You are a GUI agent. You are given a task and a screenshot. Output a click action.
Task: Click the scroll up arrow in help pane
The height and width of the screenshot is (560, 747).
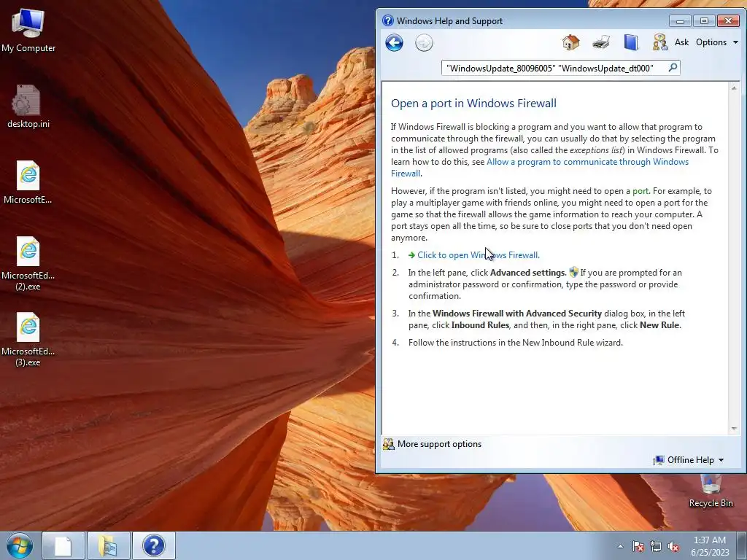[734, 88]
